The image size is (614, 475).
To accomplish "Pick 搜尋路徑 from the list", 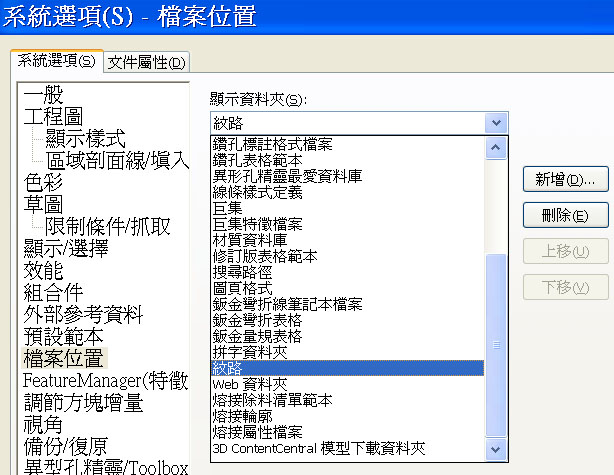I will point(347,272).
